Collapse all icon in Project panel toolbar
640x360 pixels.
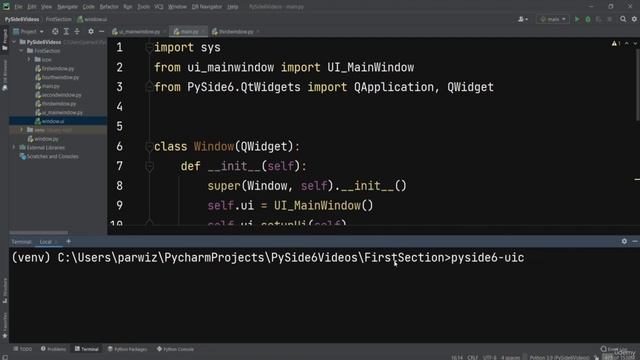77,31
